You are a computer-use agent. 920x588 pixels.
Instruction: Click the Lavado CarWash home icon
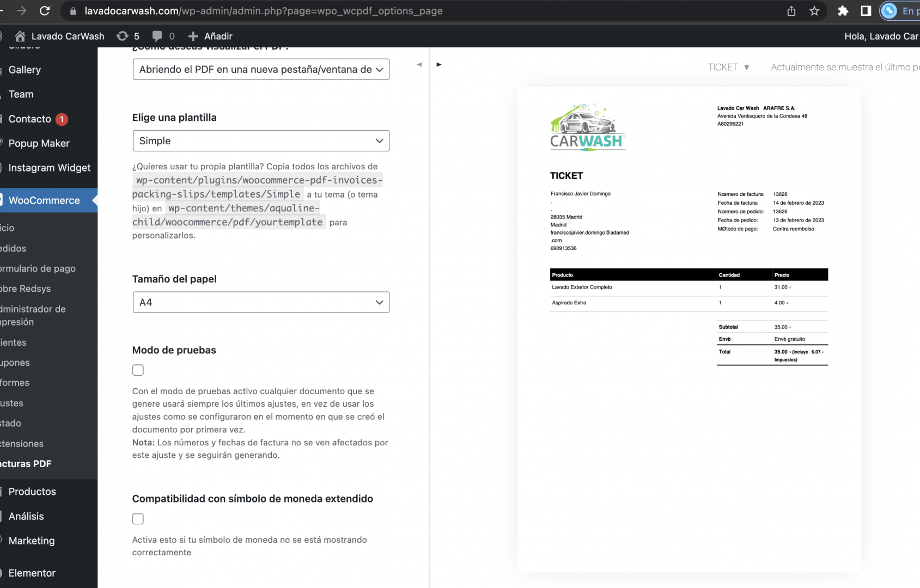tap(20, 36)
